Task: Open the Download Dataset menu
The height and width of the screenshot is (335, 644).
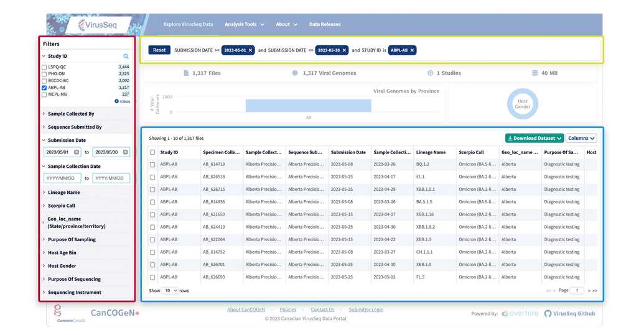Action: pyautogui.click(x=534, y=138)
